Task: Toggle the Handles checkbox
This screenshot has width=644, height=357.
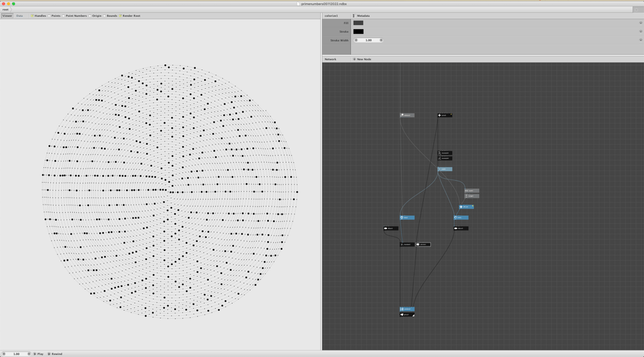Action: 32,15
